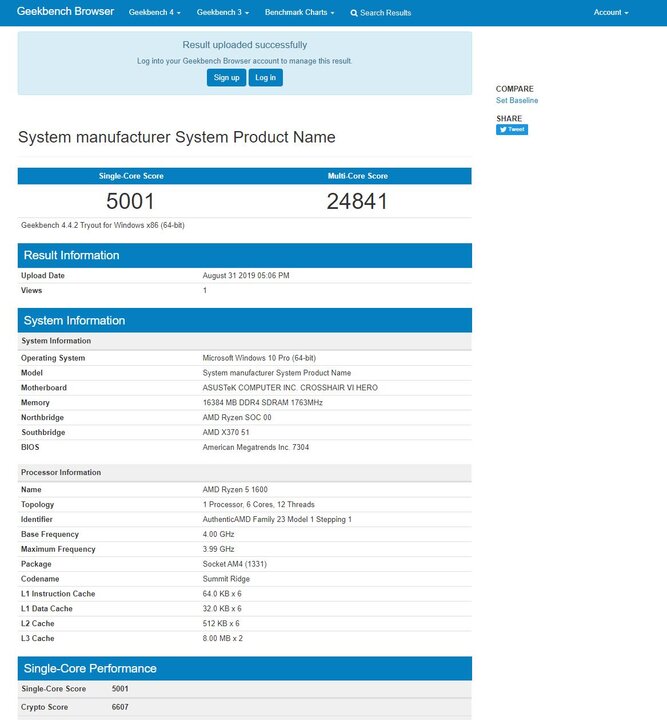Click the Views count value 1
Screen dimensions: 667x720
tap(205, 290)
